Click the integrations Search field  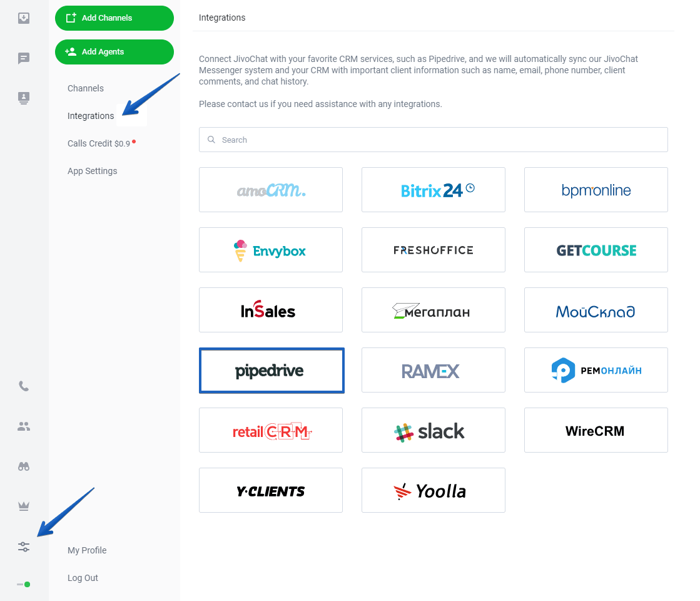pos(433,140)
